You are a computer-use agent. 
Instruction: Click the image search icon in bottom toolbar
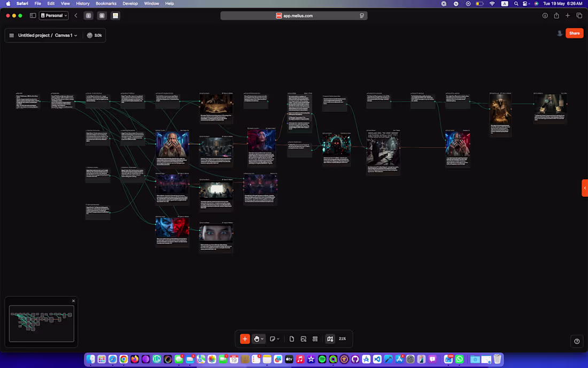(304, 339)
